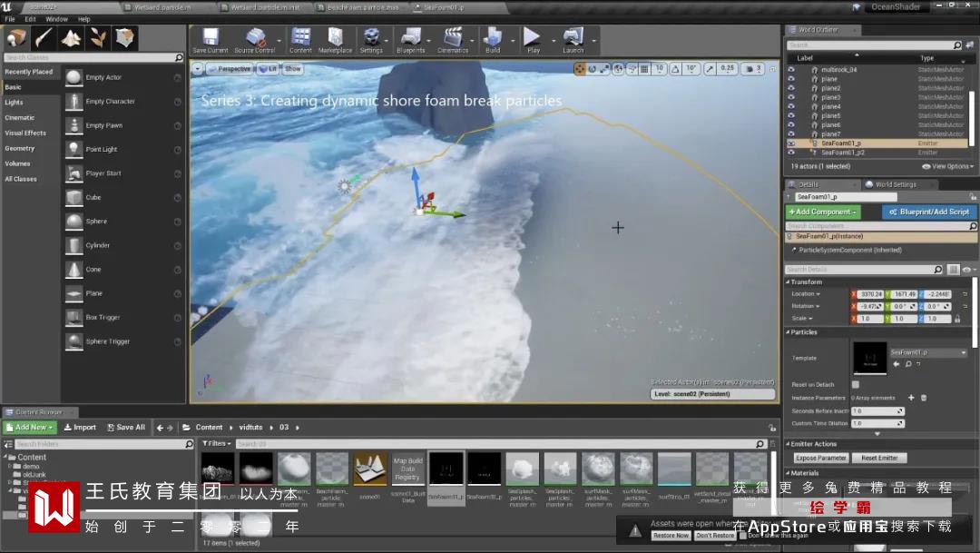The height and width of the screenshot is (553, 980).
Task: Open View Options in World Outliner
Action: 948,166
